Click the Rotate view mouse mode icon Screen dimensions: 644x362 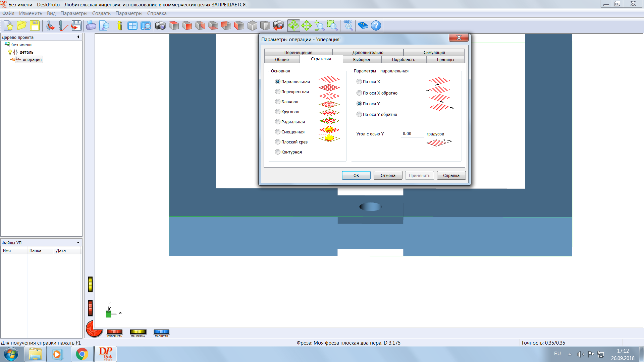[x=293, y=26]
